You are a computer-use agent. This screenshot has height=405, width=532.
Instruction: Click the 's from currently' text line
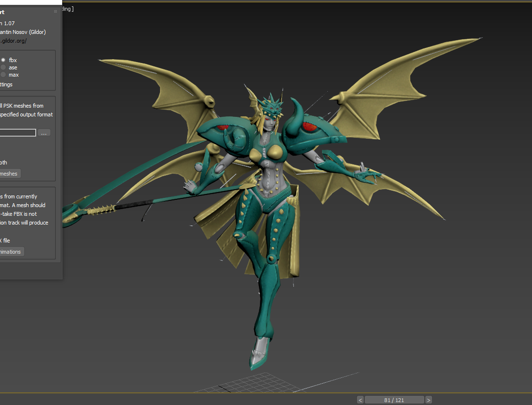tap(18, 197)
